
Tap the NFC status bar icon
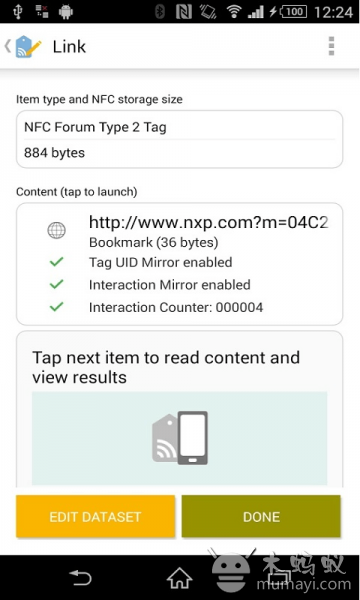184,12
